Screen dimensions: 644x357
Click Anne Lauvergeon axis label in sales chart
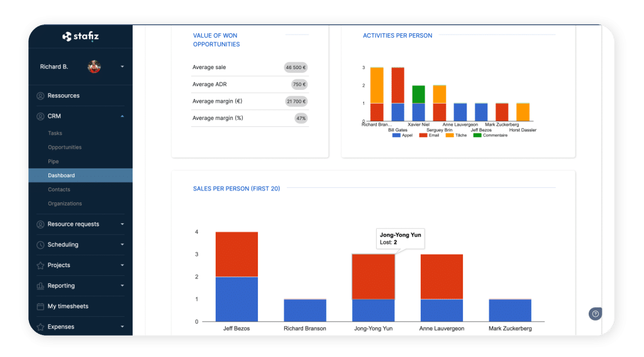pos(441,328)
